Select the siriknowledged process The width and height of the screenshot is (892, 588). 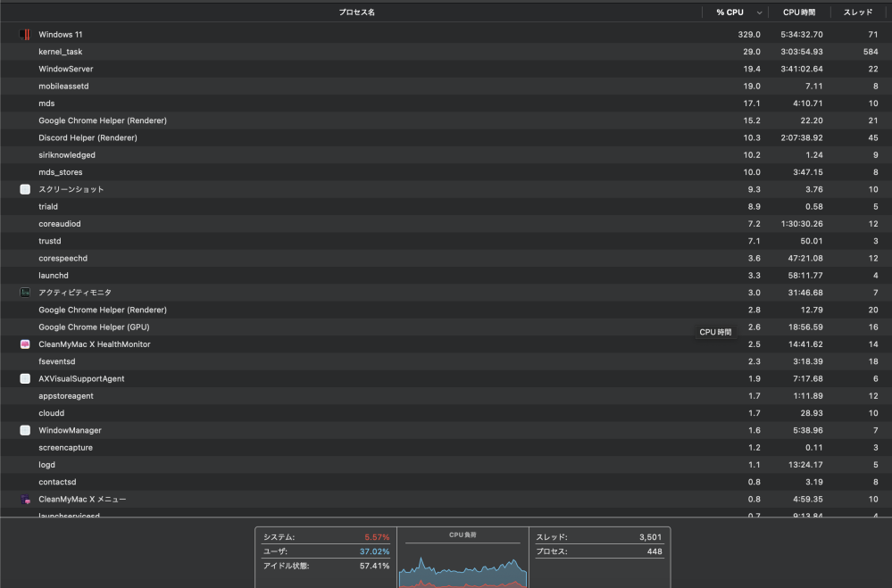click(67, 154)
